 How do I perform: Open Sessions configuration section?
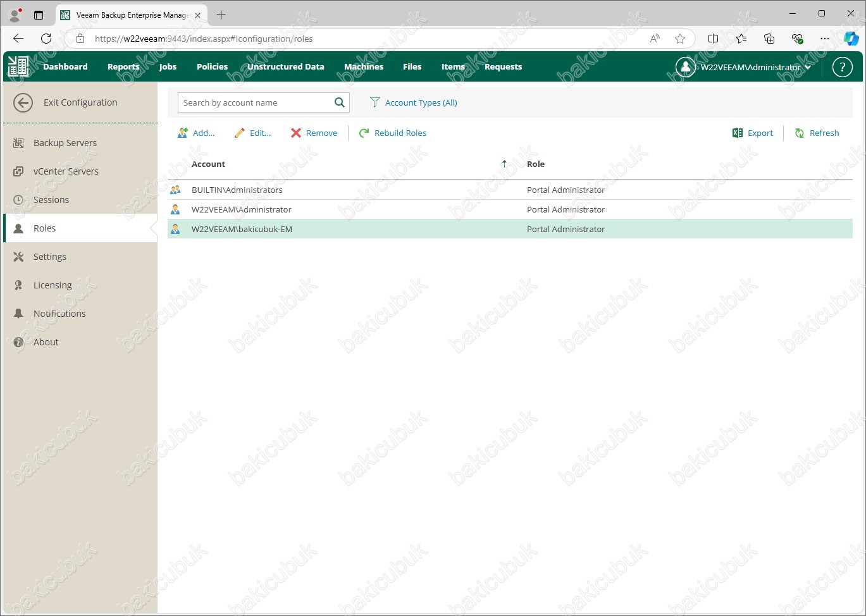tap(51, 200)
